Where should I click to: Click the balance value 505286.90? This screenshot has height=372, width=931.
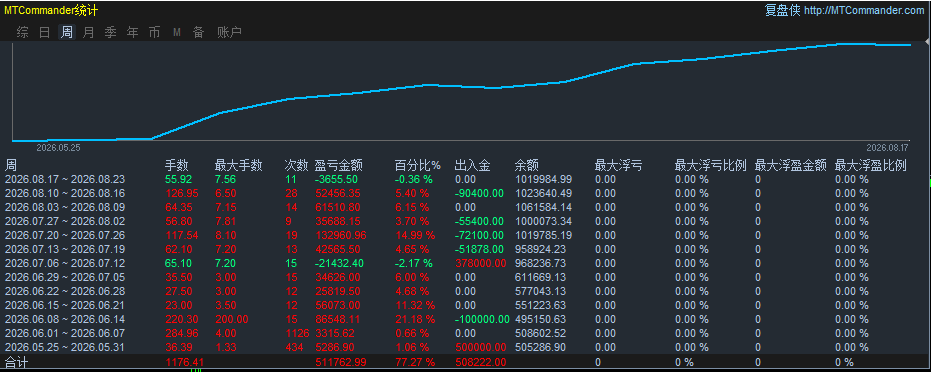(541, 347)
